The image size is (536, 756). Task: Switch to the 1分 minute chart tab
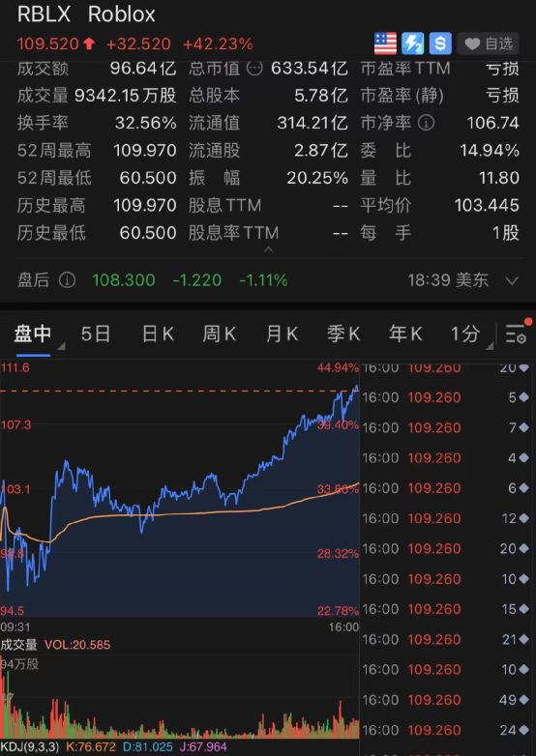(x=465, y=334)
